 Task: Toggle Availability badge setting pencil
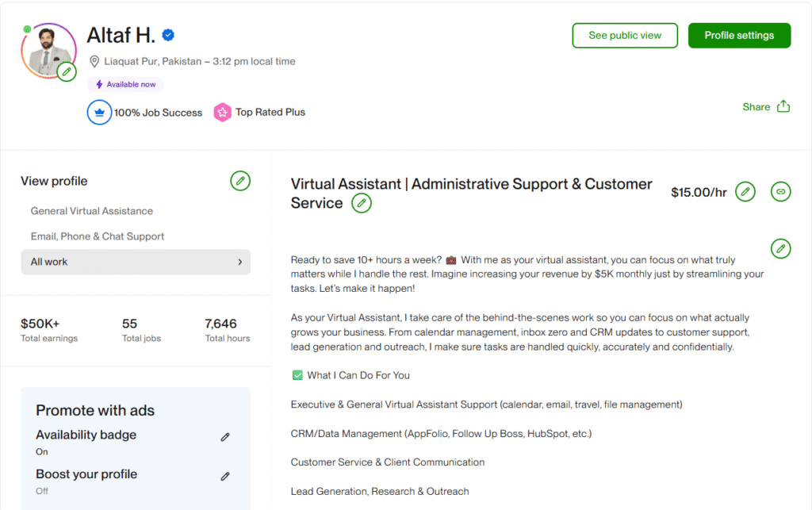tap(225, 437)
